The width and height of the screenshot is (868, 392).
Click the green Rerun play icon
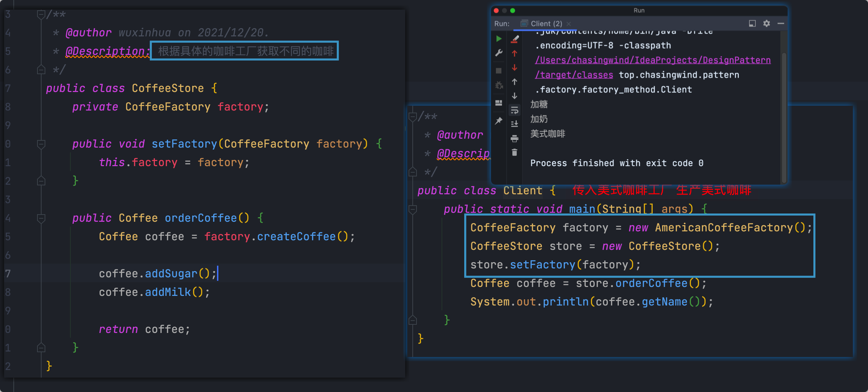pos(499,39)
